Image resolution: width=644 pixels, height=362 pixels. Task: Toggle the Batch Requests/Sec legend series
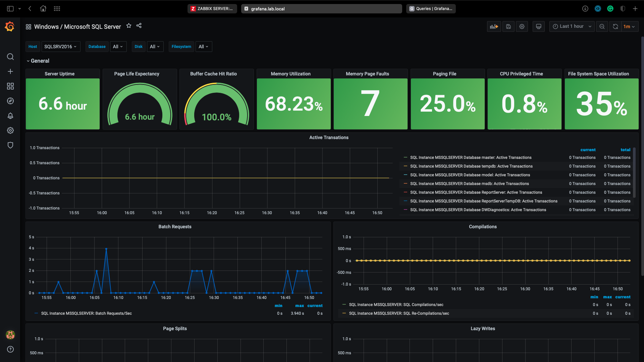tap(86, 313)
